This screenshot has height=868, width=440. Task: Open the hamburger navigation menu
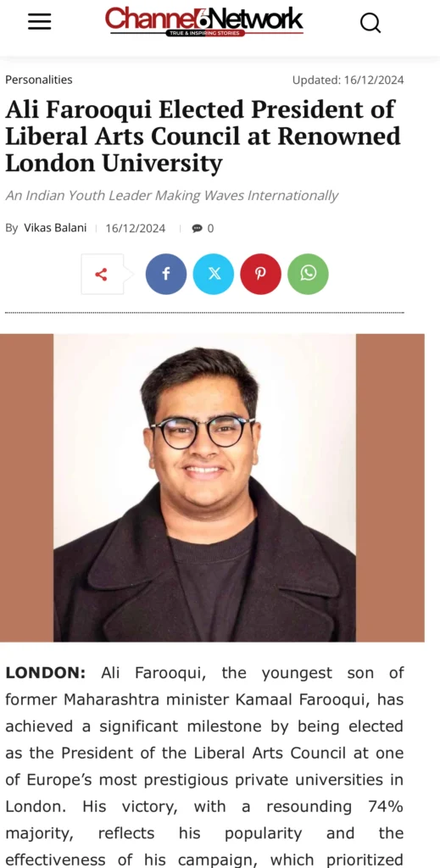(39, 21)
